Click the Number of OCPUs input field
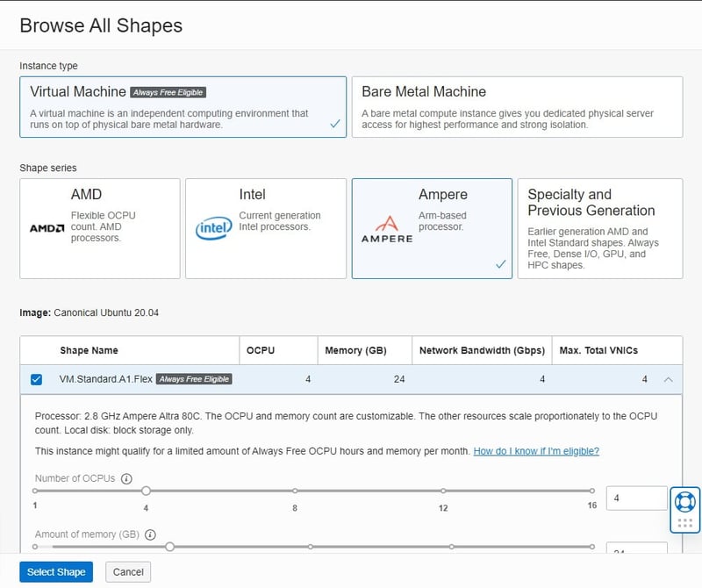 coord(636,498)
